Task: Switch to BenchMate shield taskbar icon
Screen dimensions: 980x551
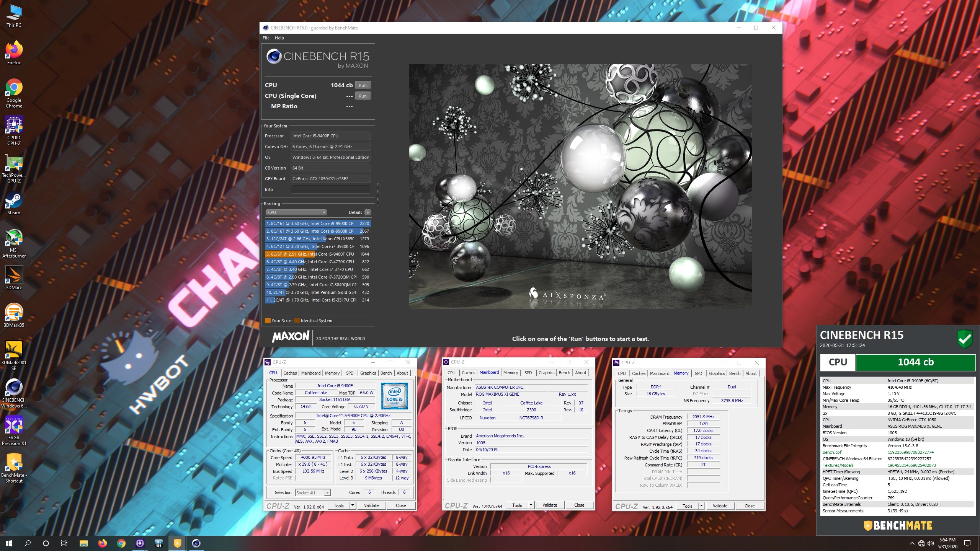Action: [x=178, y=543]
